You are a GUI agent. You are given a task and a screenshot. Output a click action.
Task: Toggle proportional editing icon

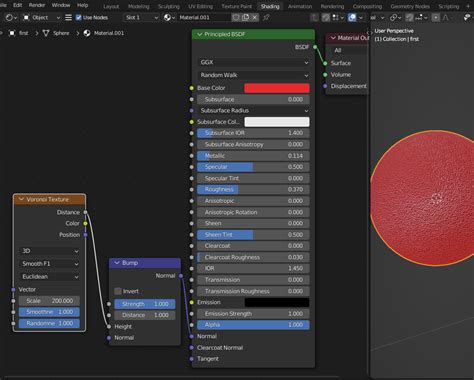pyautogui.click(x=436, y=17)
